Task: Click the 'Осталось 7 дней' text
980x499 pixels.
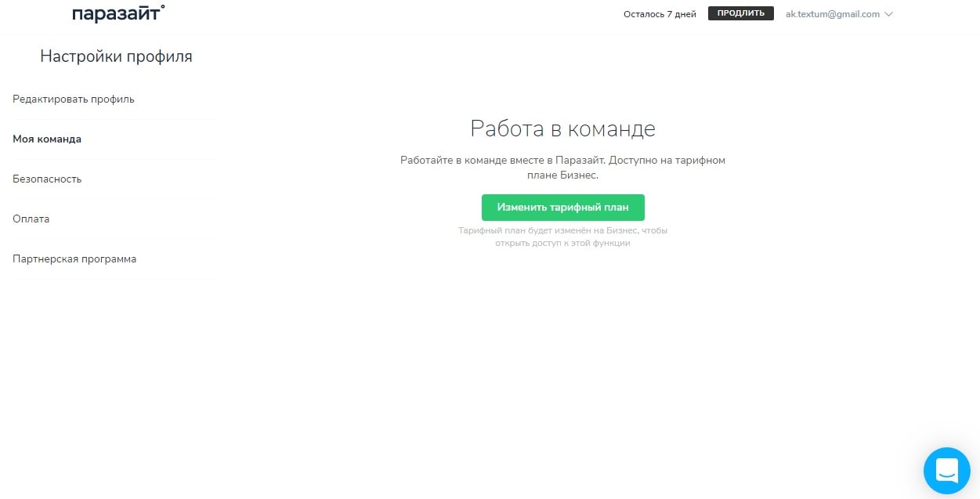Action: coord(660,14)
